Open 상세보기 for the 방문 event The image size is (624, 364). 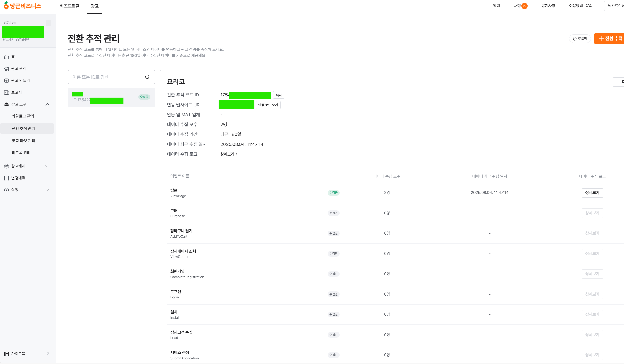[592, 193]
